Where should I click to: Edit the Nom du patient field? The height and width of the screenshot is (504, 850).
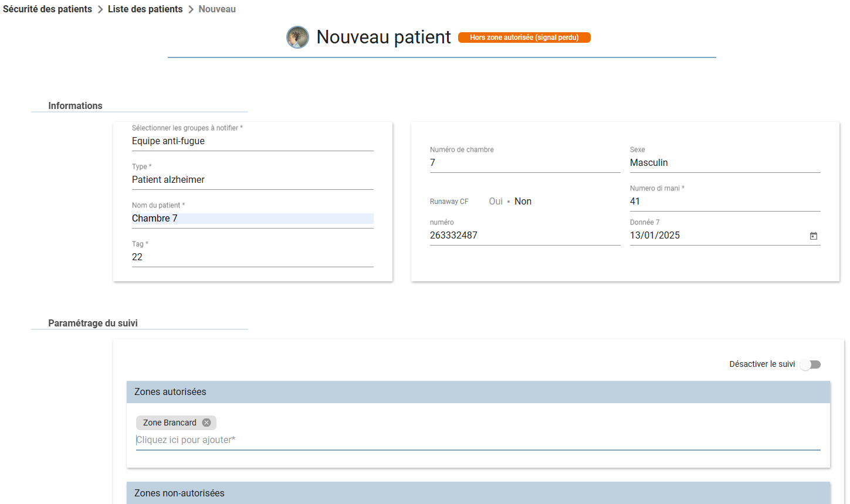coord(253,219)
